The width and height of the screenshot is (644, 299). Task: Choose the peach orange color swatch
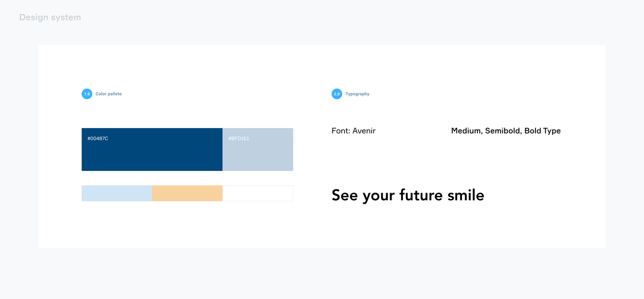click(x=187, y=193)
